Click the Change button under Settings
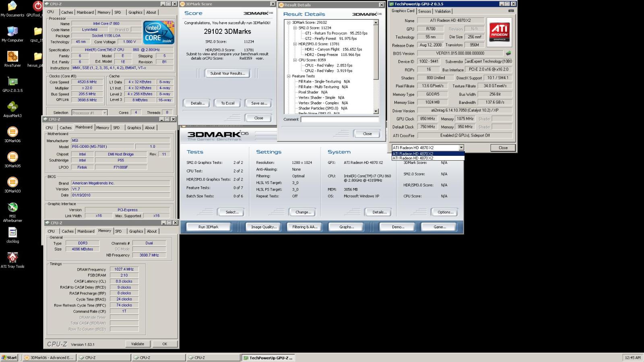The image size is (644, 362). coord(303,212)
